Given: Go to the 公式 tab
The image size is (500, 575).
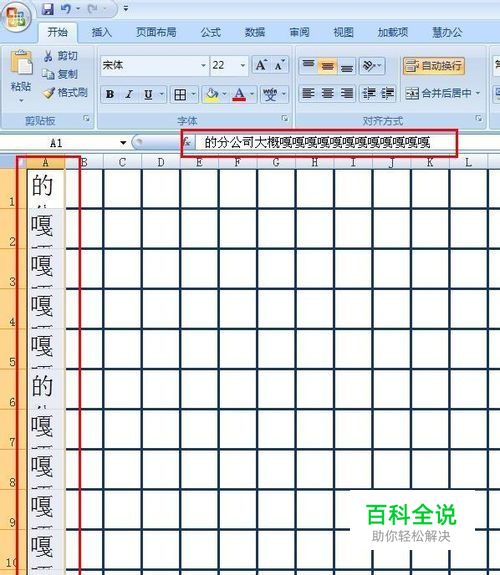Looking at the screenshot, I should click(211, 32).
